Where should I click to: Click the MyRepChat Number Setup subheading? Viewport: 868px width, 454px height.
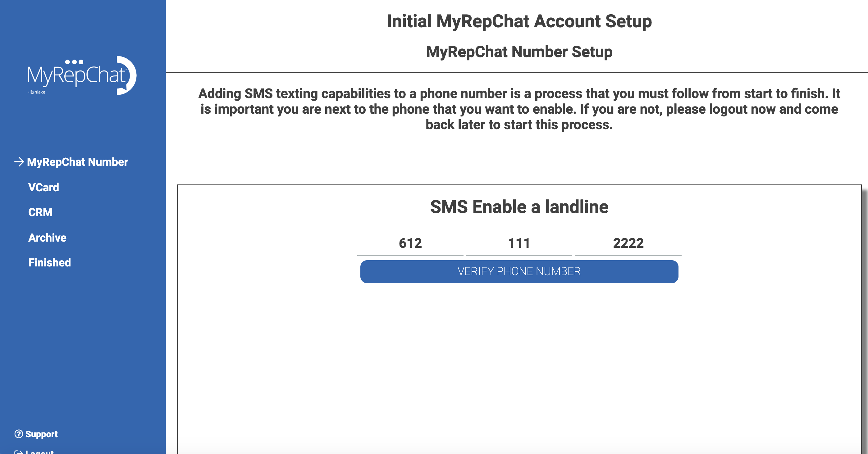pyautogui.click(x=519, y=52)
